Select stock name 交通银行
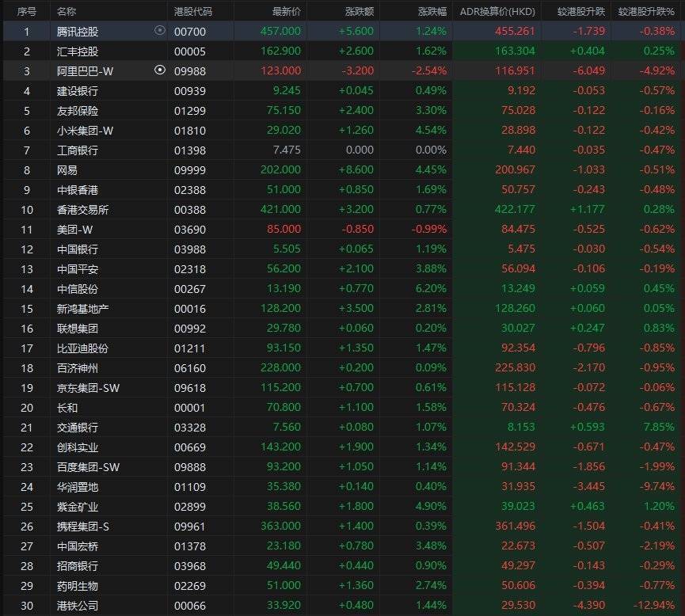 coord(78,428)
